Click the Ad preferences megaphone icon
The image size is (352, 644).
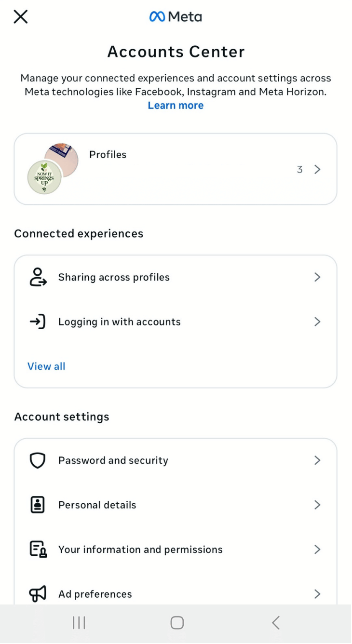pos(38,593)
